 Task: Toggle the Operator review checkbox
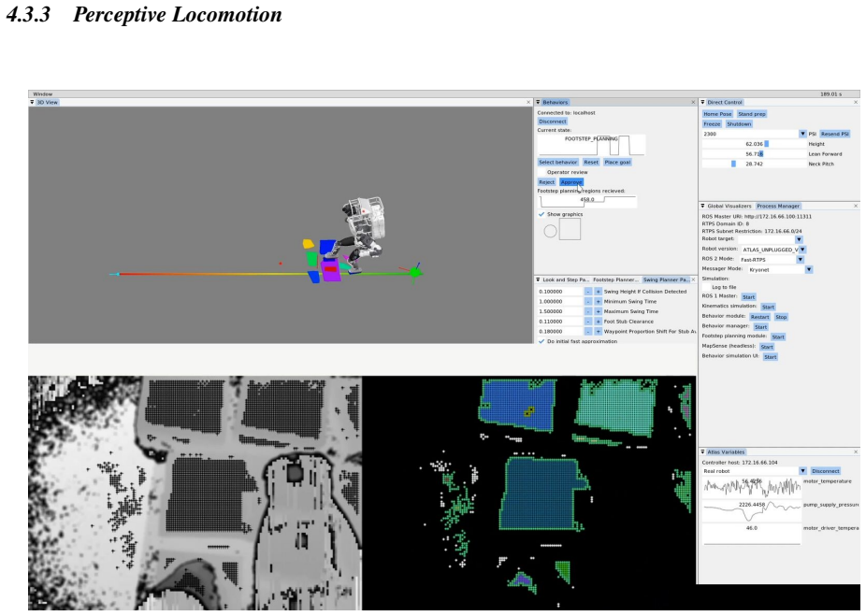pos(541,172)
